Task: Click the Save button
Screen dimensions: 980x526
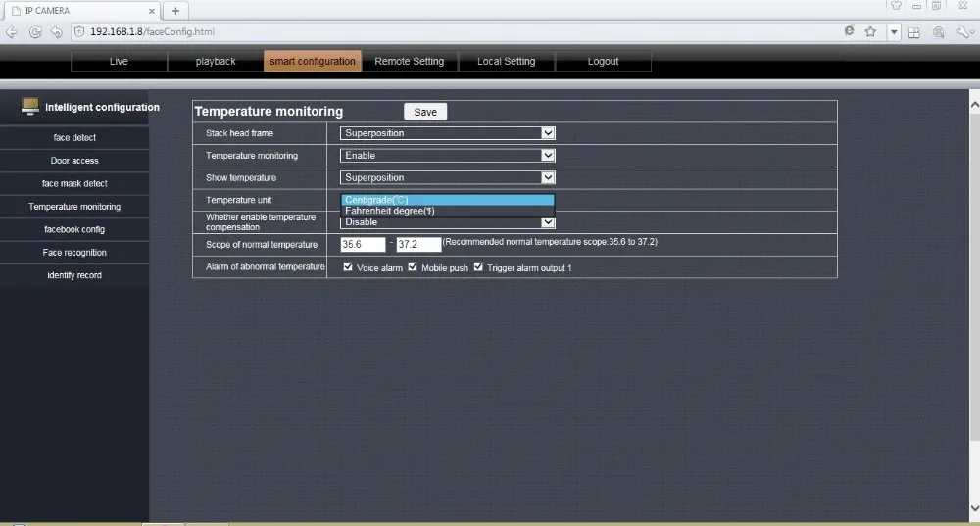Action: [x=425, y=112]
